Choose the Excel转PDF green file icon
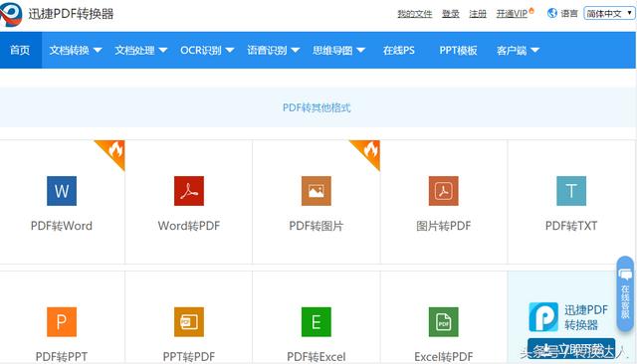Screen dimensions: 637x364 pos(444,322)
